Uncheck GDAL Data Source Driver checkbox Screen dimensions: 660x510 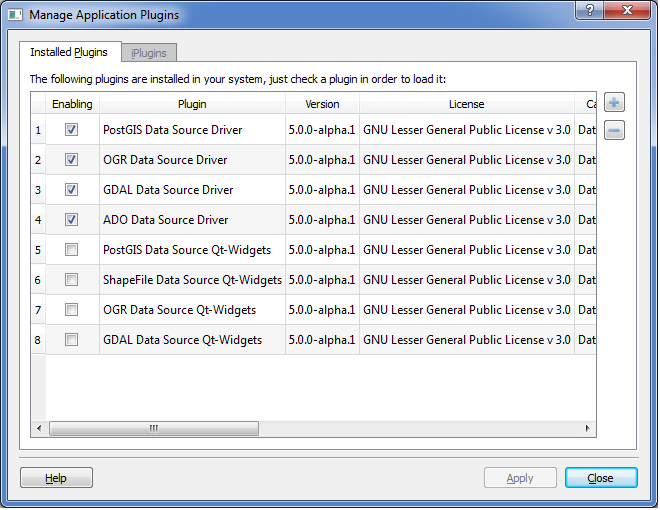[72, 190]
